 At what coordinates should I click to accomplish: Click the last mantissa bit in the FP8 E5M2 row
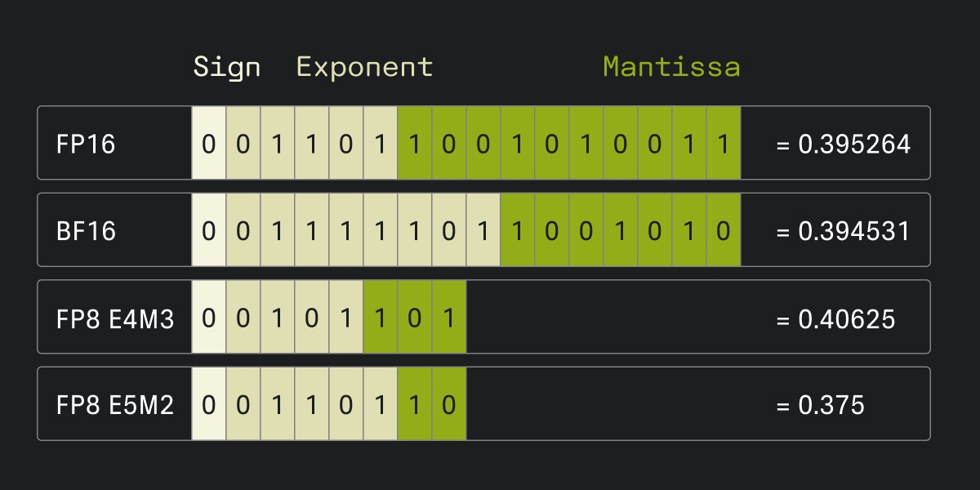pyautogui.click(x=448, y=405)
